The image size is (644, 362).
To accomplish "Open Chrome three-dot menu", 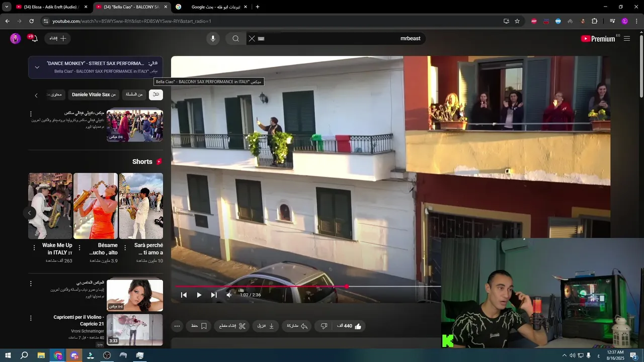I will click(x=637, y=21).
